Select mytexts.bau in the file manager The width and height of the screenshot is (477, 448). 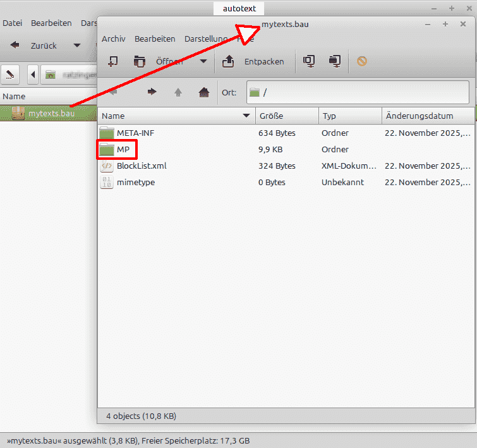point(51,114)
